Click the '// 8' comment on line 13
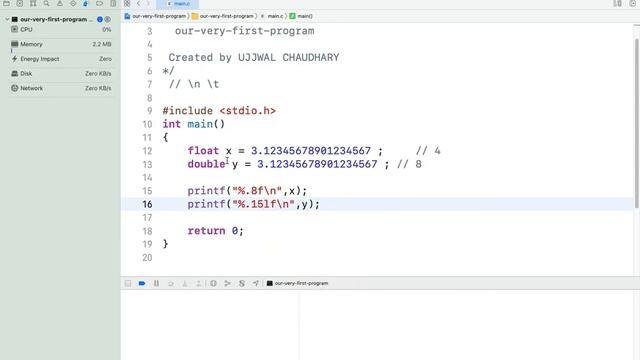Viewport: 640px width, 360px height. pyautogui.click(x=409, y=164)
